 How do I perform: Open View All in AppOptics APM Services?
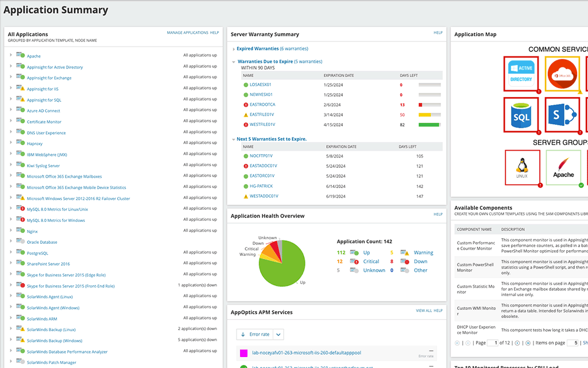424,310
